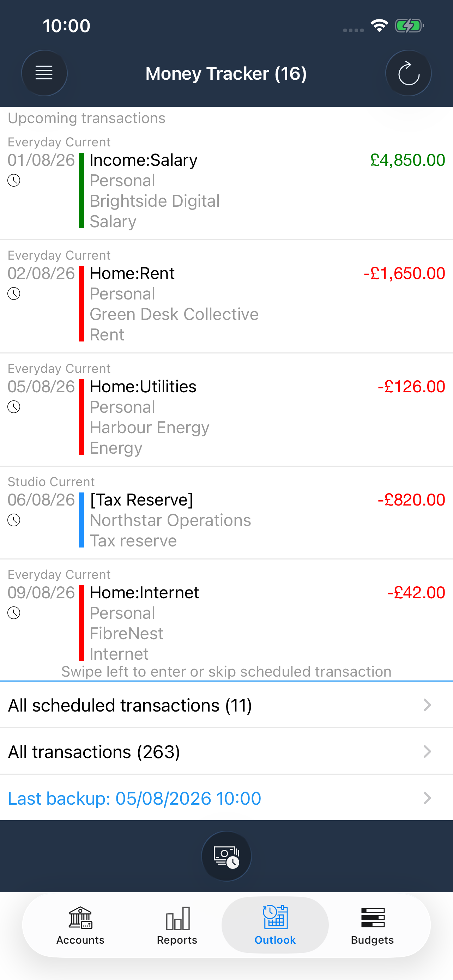Switch to the Outlook tab
The image size is (453, 980).
(x=275, y=925)
